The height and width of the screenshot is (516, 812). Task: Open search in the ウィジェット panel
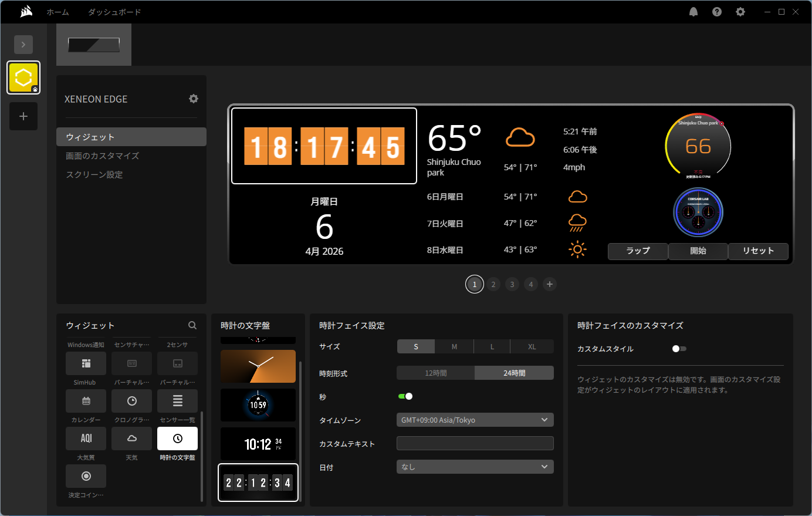[x=192, y=325]
